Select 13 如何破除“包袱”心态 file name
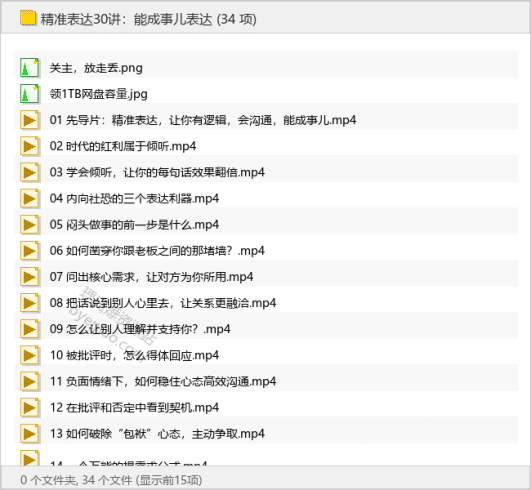This screenshot has height=490, width=531. click(157, 434)
